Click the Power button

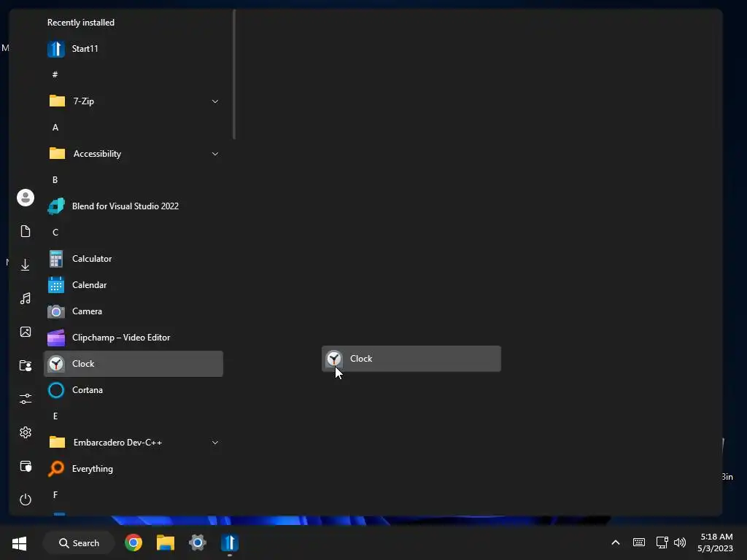pyautogui.click(x=26, y=499)
